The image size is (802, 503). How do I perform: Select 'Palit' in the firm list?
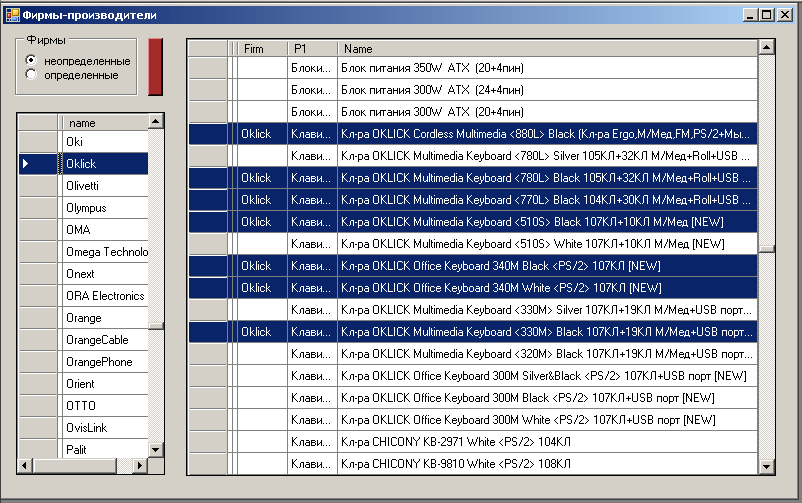(x=103, y=449)
